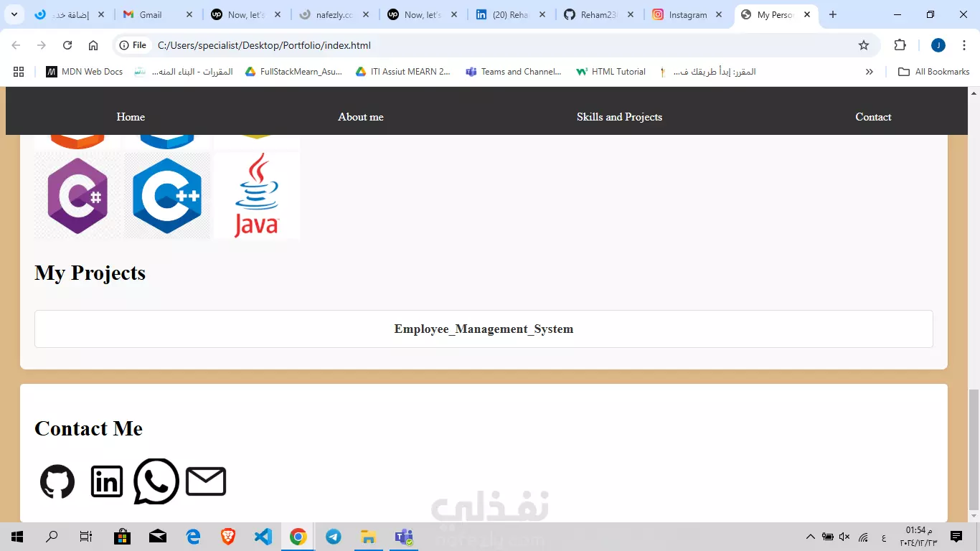Open the Windows notification center
The image size is (980, 551).
(x=956, y=537)
